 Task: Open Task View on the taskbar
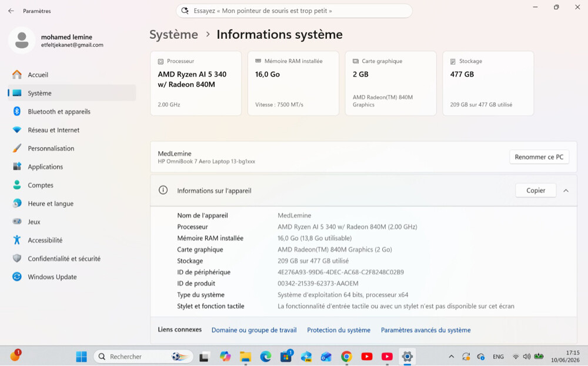(204, 356)
